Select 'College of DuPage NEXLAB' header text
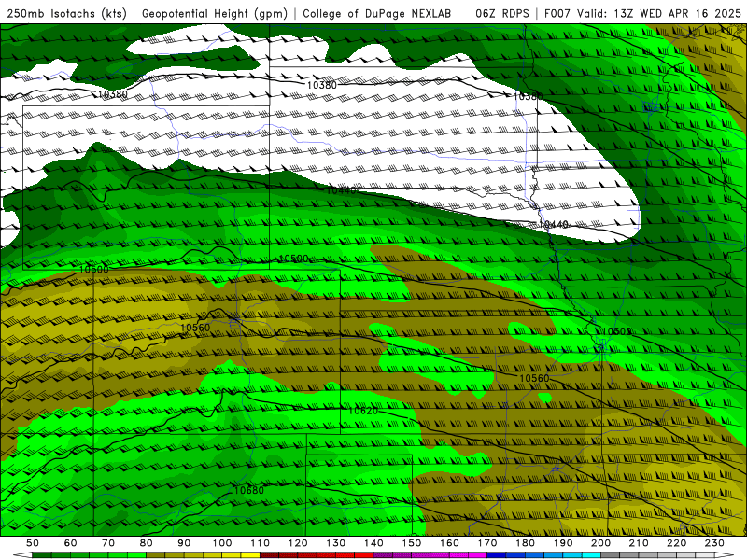Image resolution: width=747 pixels, height=560 pixels. tap(377, 14)
